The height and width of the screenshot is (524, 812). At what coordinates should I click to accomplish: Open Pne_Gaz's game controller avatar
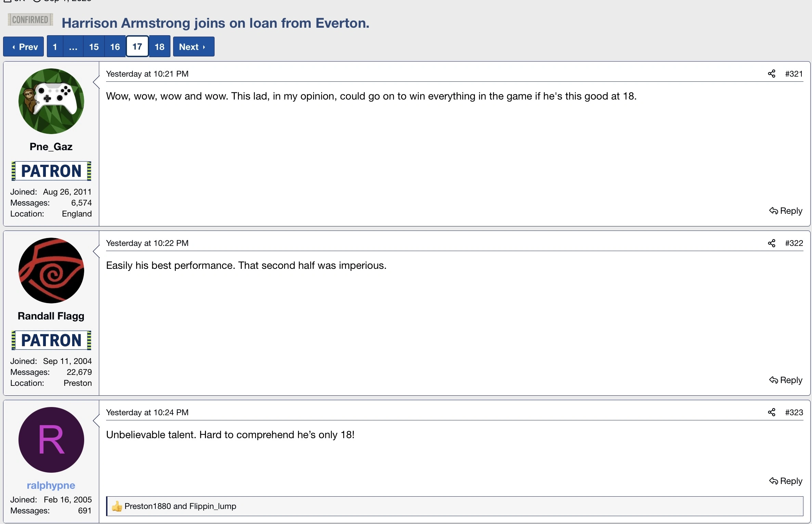(x=51, y=101)
